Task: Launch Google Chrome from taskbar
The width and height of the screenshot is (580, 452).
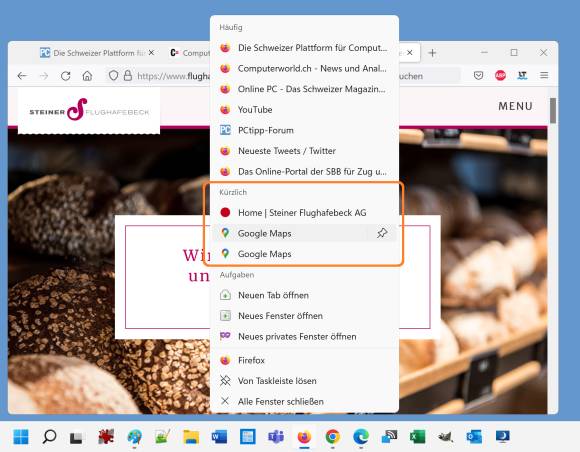Action: (x=333, y=437)
